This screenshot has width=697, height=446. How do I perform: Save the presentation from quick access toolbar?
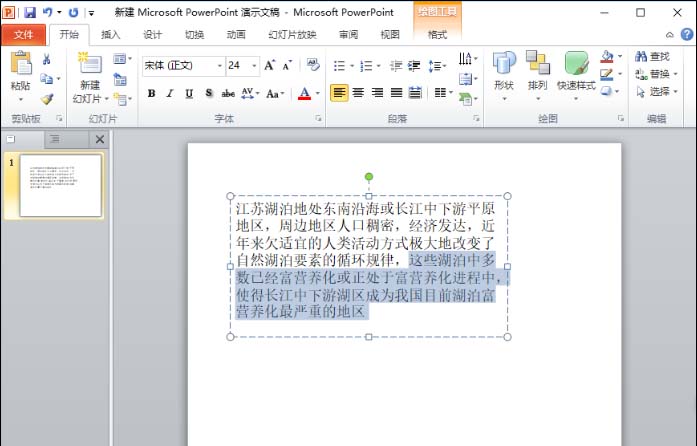[x=30, y=12]
